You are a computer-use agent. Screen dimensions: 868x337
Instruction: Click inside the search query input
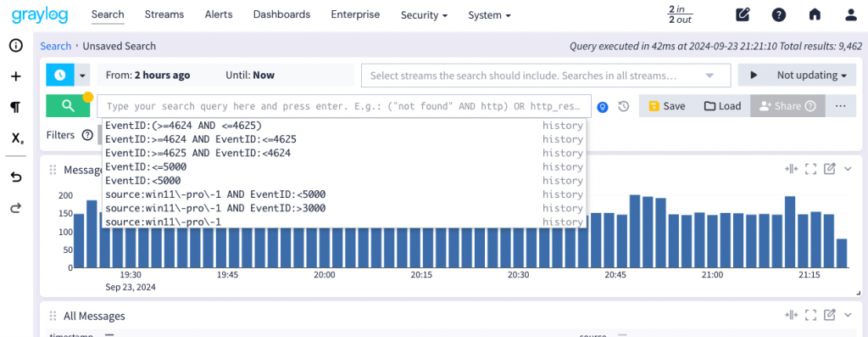pyautogui.click(x=344, y=106)
